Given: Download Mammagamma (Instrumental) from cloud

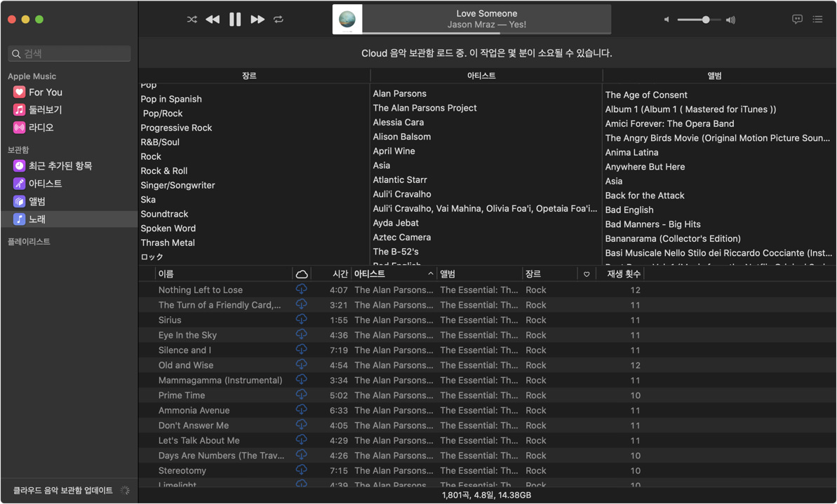Looking at the screenshot, I should tap(302, 379).
